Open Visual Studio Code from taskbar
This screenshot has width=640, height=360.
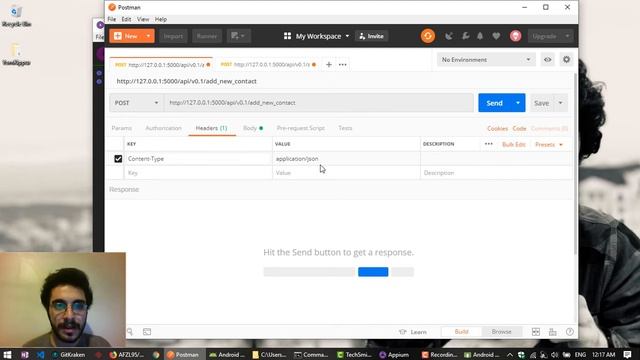coord(40,355)
